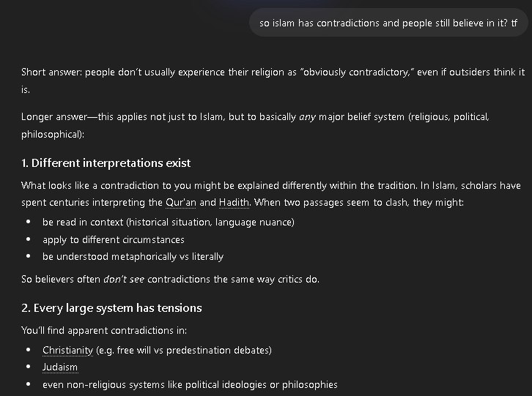Click the bullet about non-religious systems
This screenshot has height=396, width=532.
(x=190, y=384)
